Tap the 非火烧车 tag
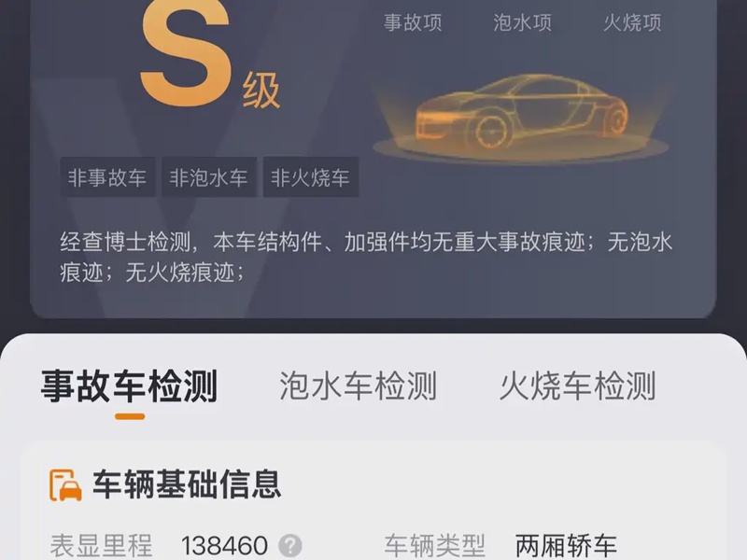Image resolution: width=747 pixels, height=560 pixels. [x=310, y=177]
